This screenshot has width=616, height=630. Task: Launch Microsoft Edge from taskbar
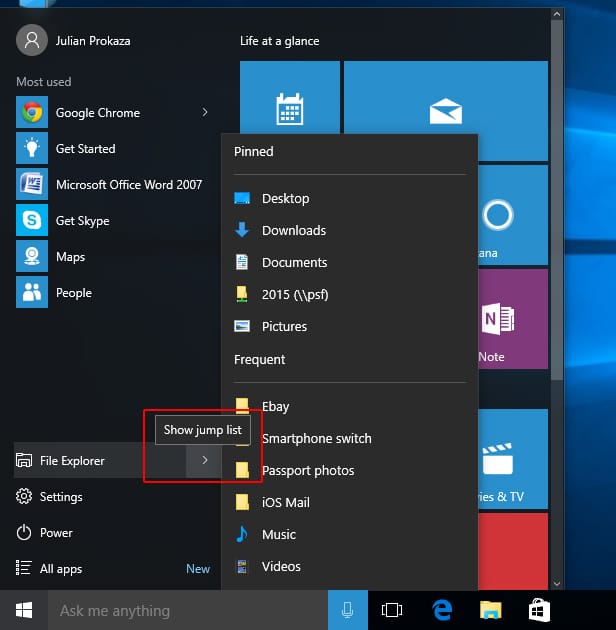coord(442,610)
